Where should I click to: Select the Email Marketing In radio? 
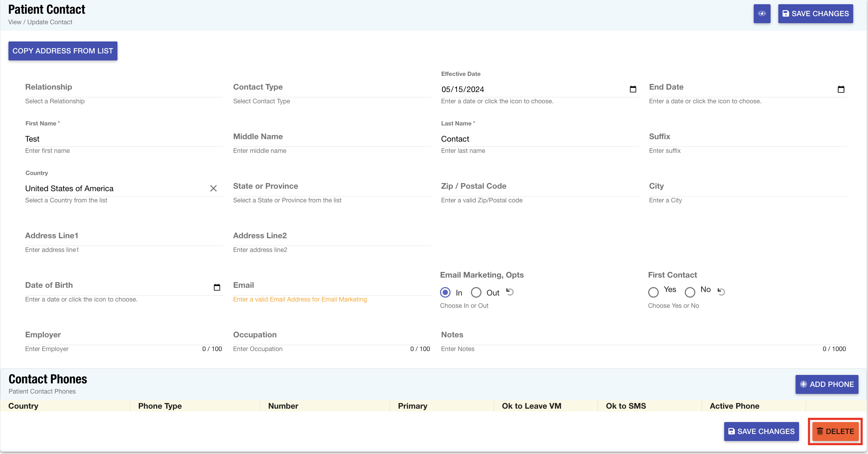[445, 292]
